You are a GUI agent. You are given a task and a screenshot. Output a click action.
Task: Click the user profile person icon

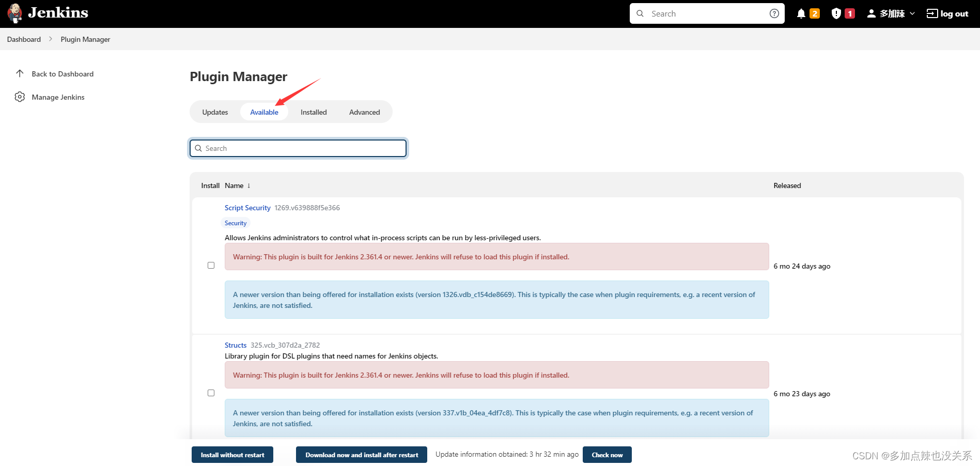point(871,13)
